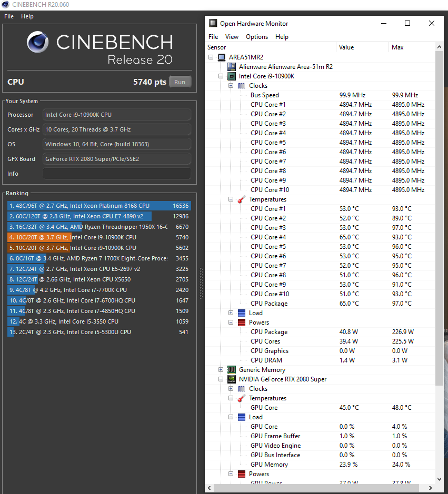Collapse the CPU Temperatures group

pos(231,199)
